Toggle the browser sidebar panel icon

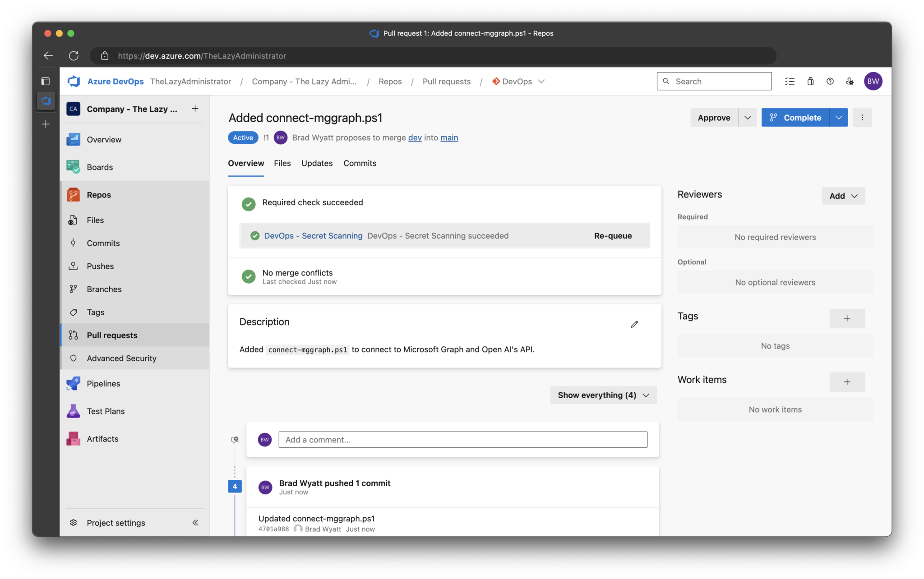pos(46,81)
